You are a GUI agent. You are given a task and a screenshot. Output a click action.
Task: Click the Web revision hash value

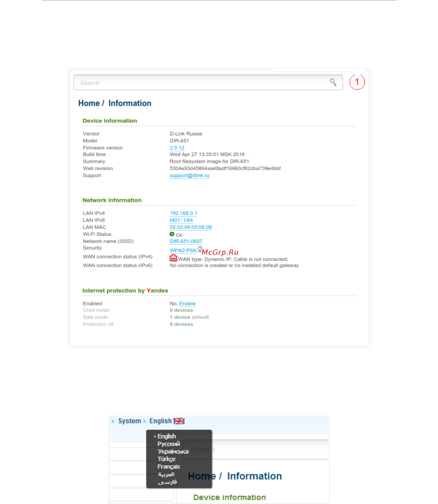[x=225, y=168]
